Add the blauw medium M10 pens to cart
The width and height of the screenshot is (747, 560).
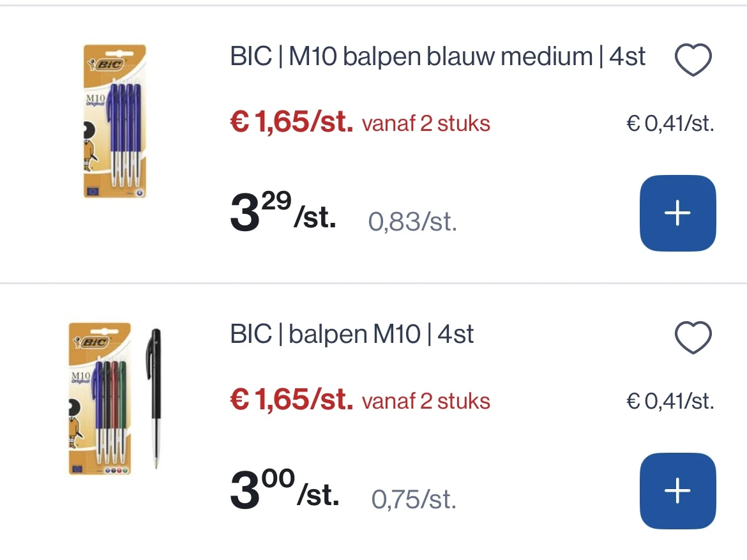click(x=677, y=213)
